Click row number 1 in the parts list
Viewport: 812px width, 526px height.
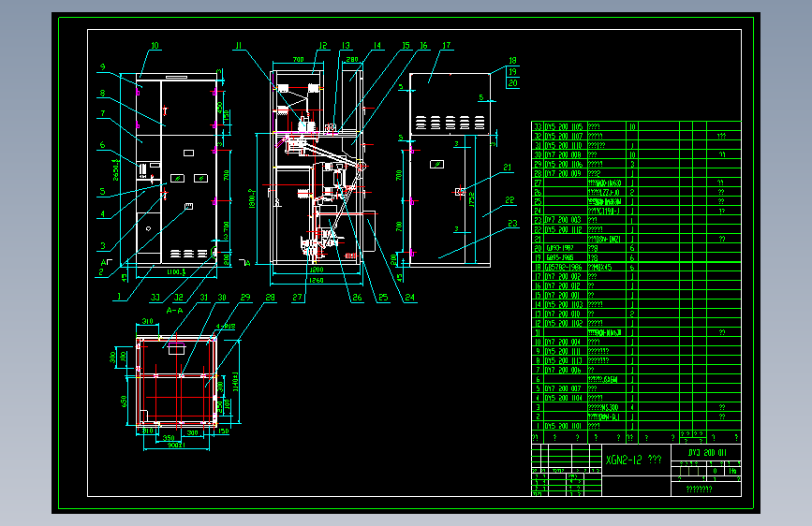click(x=538, y=426)
